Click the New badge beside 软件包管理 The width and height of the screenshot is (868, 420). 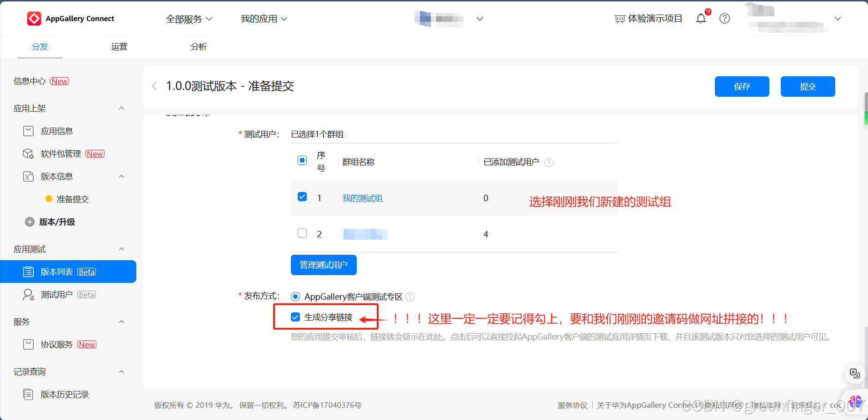click(95, 154)
